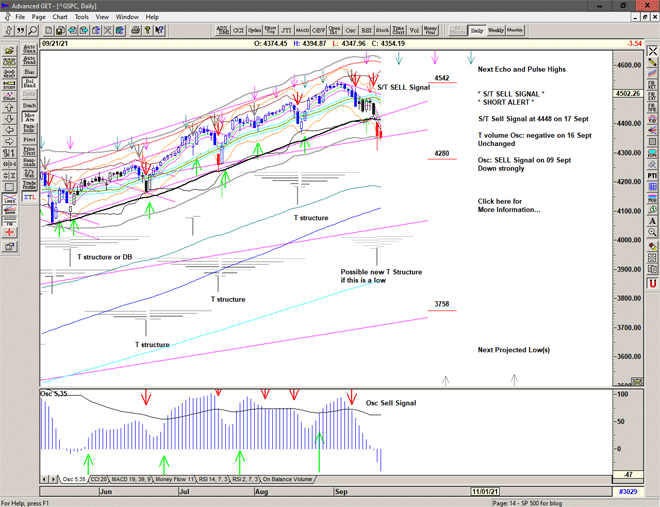Select the Daily timeframe button
The height and width of the screenshot is (507, 660).
pos(477,31)
